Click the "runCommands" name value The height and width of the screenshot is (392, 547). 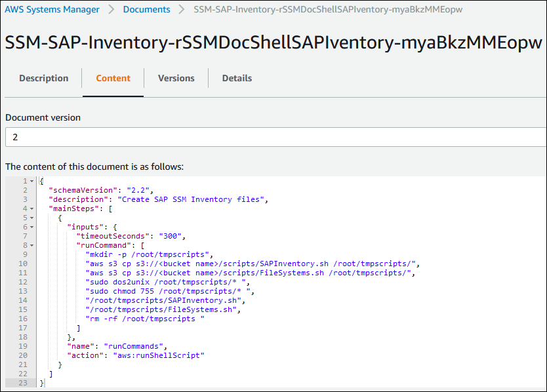coord(134,346)
